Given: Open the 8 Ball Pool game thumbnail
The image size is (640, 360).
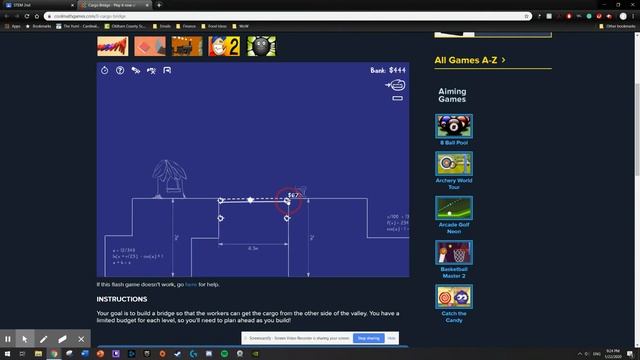Looking at the screenshot, I should coord(454,126).
